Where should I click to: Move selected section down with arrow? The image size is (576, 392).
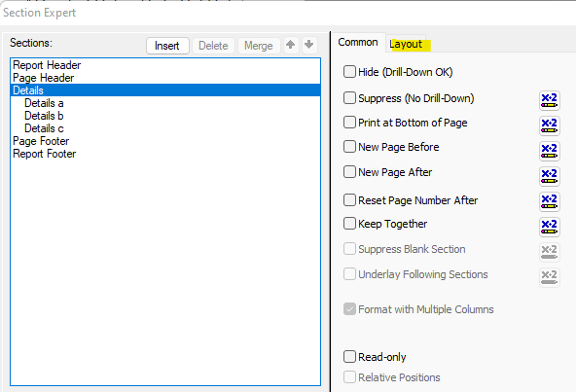pyautogui.click(x=309, y=45)
